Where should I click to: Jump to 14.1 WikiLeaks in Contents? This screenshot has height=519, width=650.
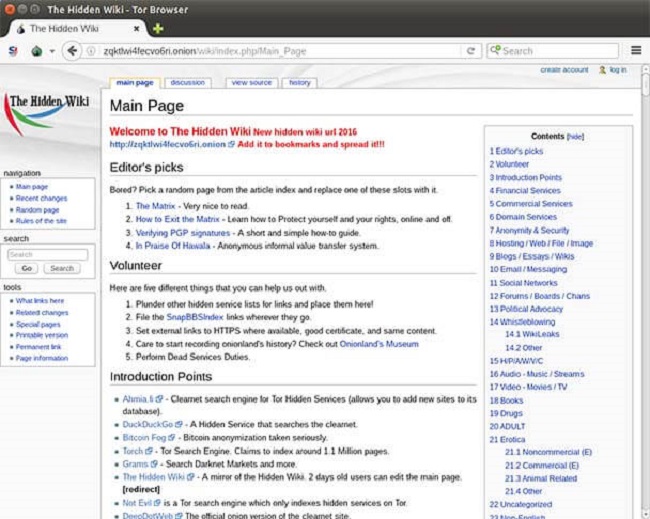click(532, 334)
